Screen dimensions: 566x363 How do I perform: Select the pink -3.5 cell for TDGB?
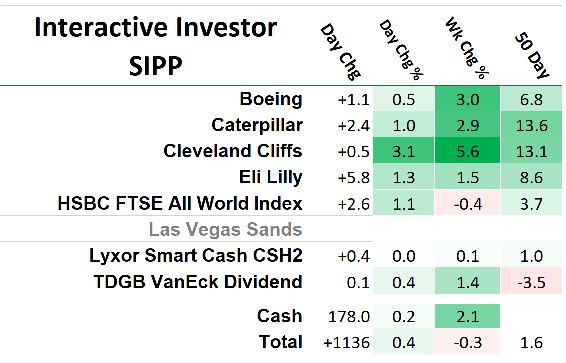pyautogui.click(x=531, y=281)
